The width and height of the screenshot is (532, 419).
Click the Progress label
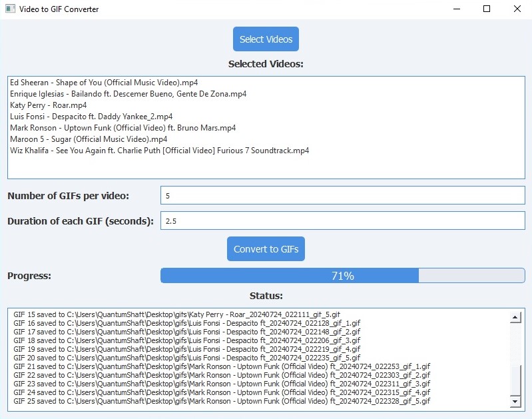(x=29, y=276)
